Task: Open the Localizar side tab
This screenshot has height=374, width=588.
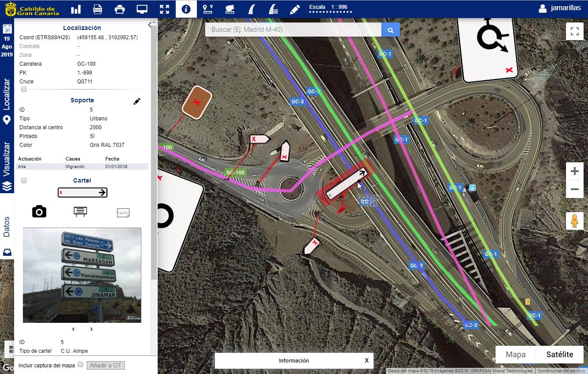Action: pyautogui.click(x=7, y=101)
